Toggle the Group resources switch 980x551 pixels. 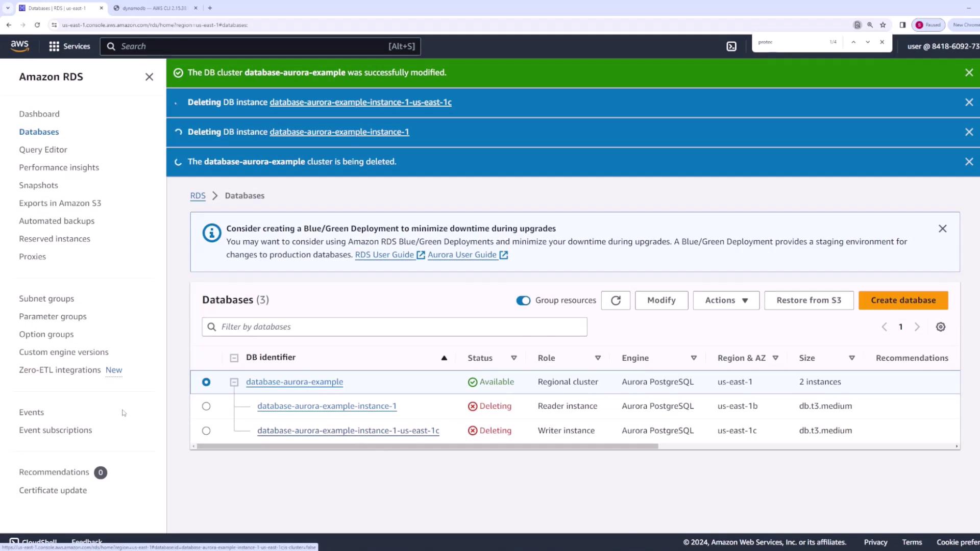point(523,300)
